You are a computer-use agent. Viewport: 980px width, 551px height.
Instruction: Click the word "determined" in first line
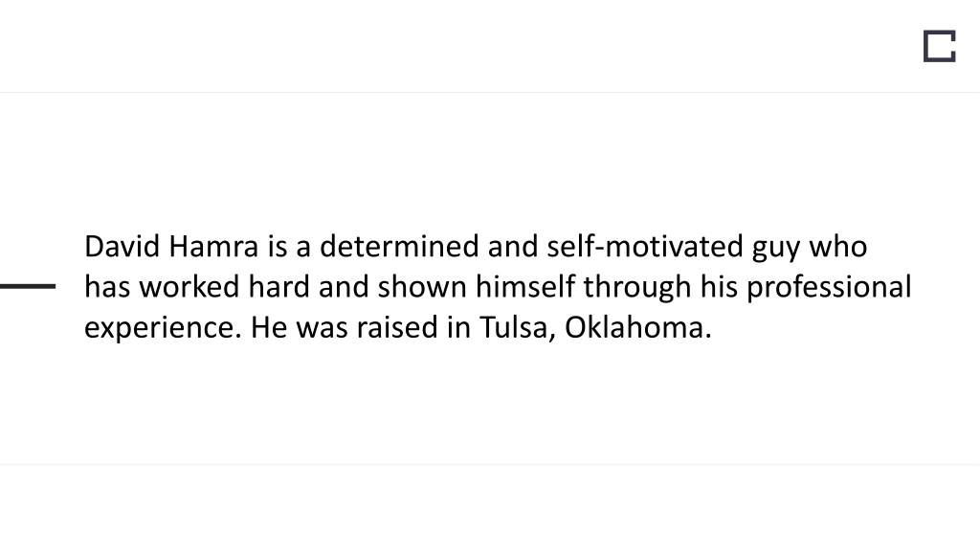coord(399,246)
